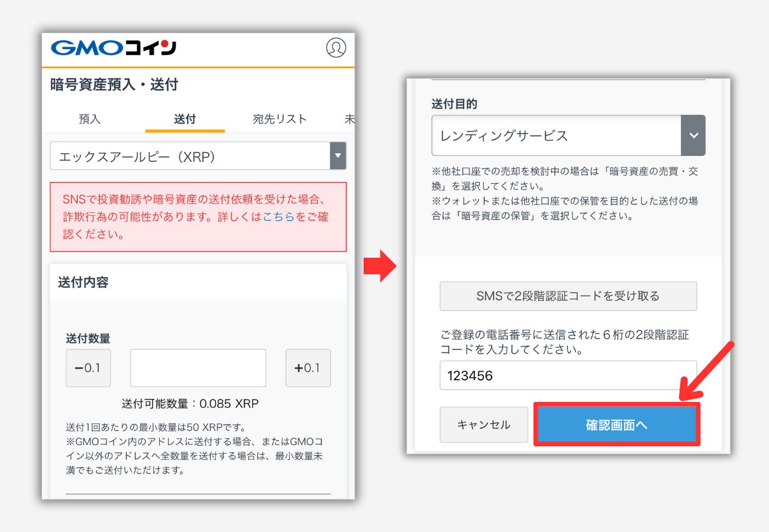Increase amount with +0.1 button
Viewport: 769px width, 532px height.
pos(308,368)
